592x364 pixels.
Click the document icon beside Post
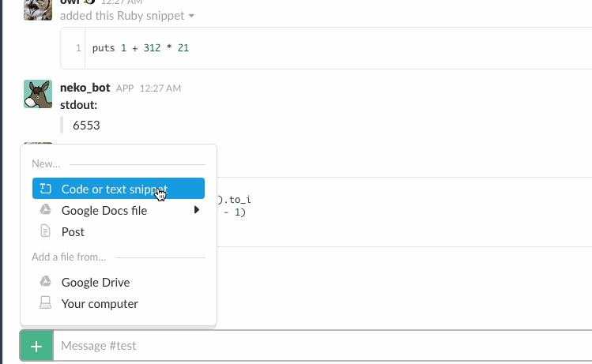click(46, 231)
